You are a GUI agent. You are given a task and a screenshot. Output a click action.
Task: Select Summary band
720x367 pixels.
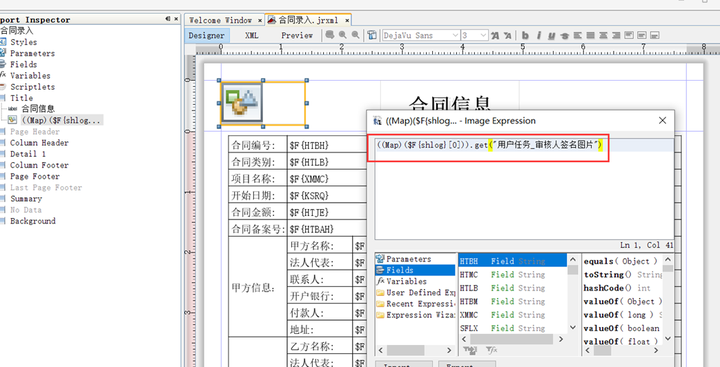[26, 199]
